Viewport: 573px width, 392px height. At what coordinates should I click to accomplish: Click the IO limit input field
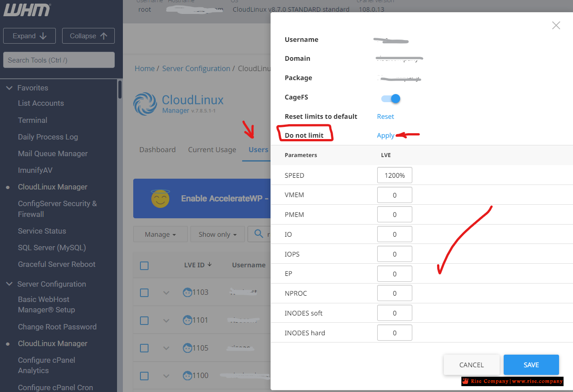[395, 234]
